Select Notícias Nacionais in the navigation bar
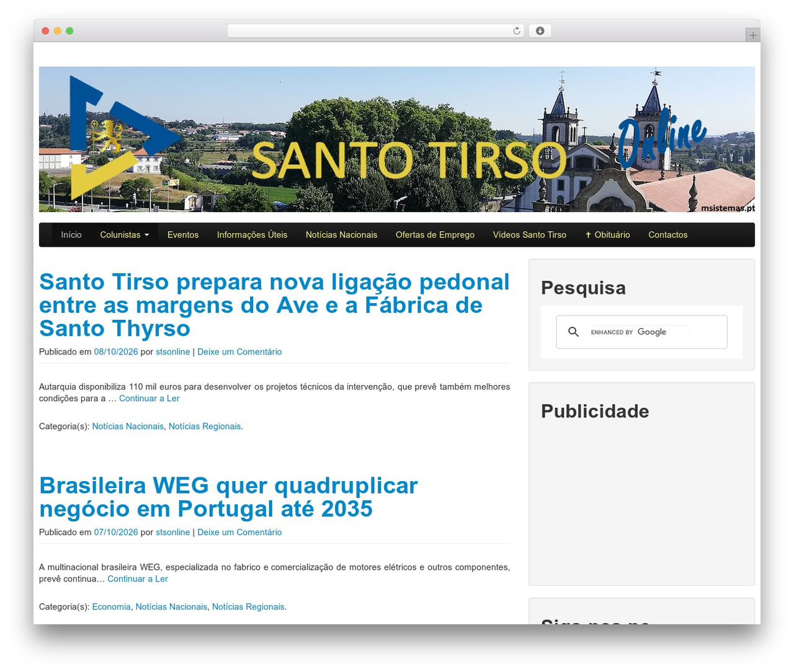The height and width of the screenshot is (672, 794). coord(341,235)
